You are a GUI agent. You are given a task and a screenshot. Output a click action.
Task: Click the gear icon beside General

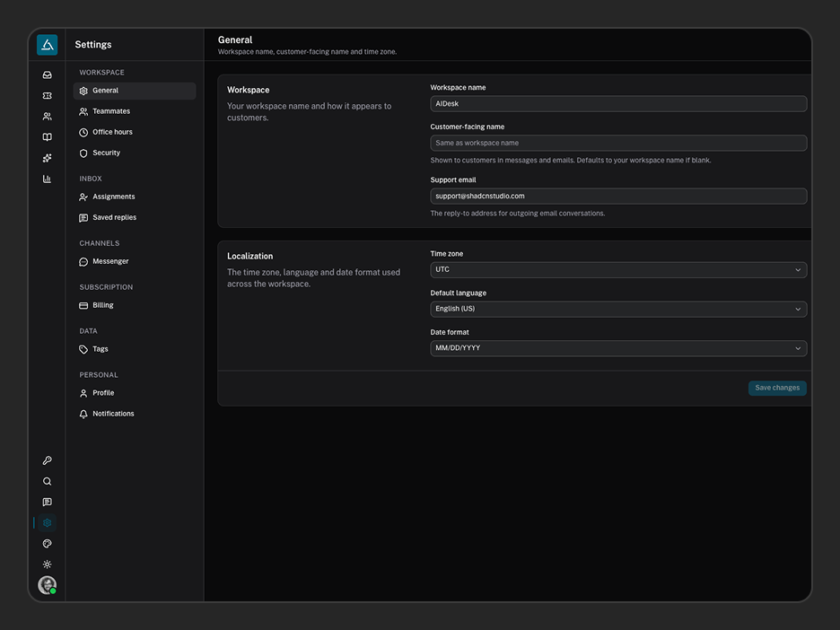pyautogui.click(x=83, y=91)
